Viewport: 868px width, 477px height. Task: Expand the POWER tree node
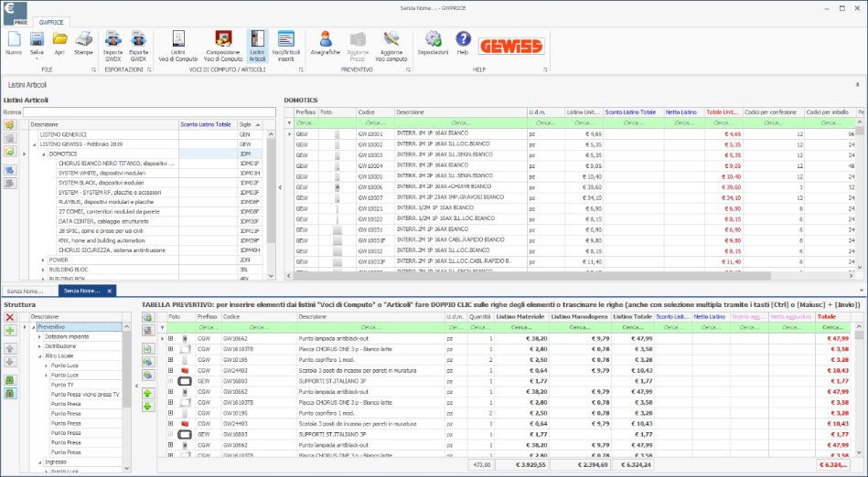click(x=44, y=260)
